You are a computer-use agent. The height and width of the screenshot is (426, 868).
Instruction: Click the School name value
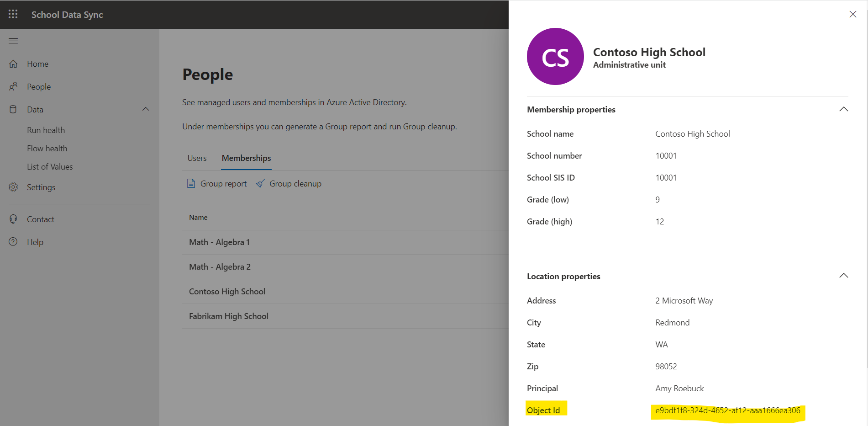point(692,133)
